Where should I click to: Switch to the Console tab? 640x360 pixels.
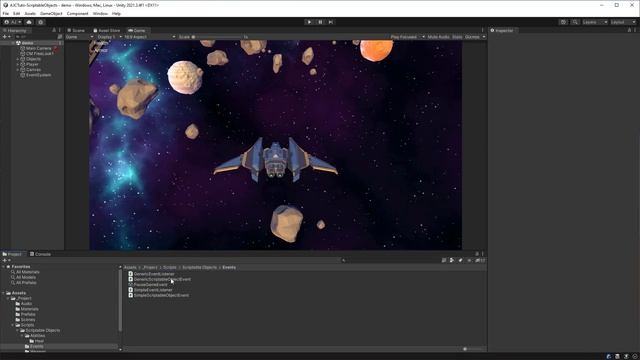point(40,254)
